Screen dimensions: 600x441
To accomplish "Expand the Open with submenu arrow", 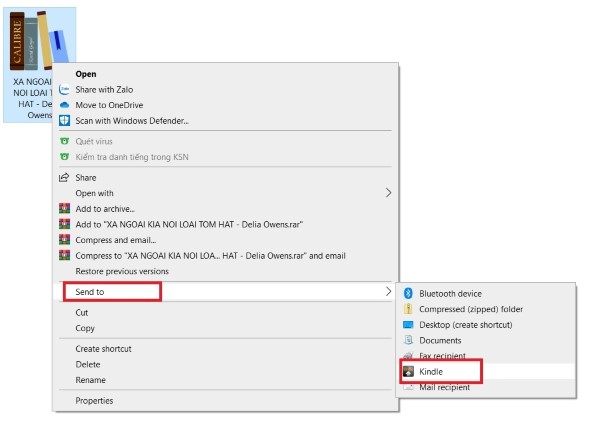I will pos(388,193).
